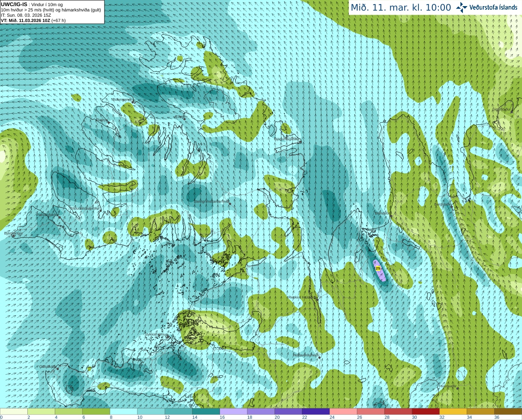
Task: Select the 4–6 m/s legend swatch
Action: pos(69,411)
